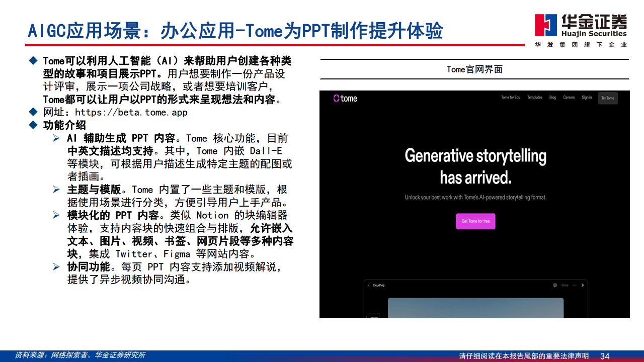The image size is (644, 362).
Task: Click the 华发集团旗下企业 tagline
Action: click(581, 45)
